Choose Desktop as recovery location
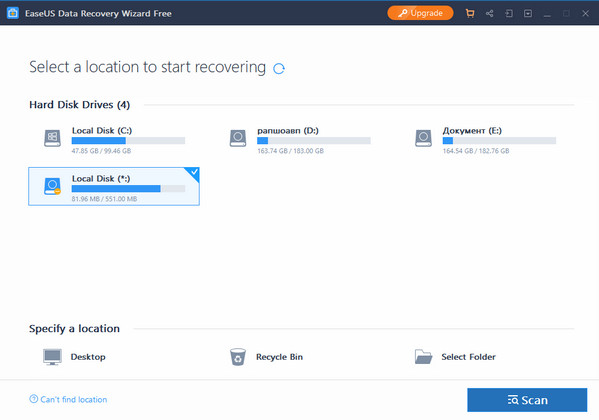This screenshot has width=599, height=420. tap(74, 357)
